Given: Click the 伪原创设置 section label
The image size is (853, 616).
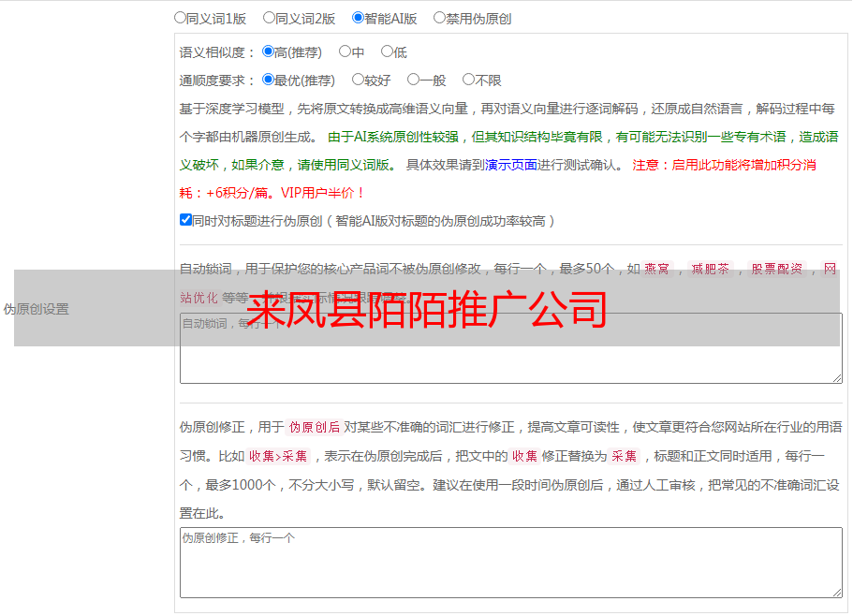Looking at the screenshot, I should click(36, 309).
